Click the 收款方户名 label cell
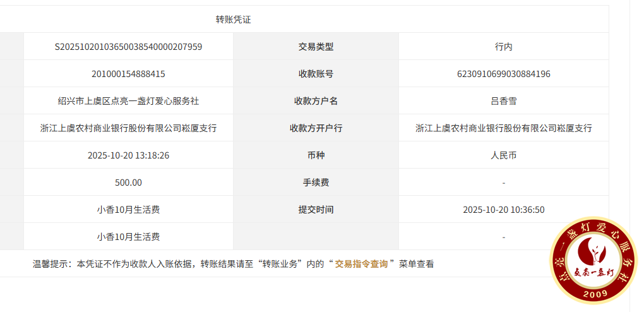The width and height of the screenshot is (644, 312). point(316,101)
